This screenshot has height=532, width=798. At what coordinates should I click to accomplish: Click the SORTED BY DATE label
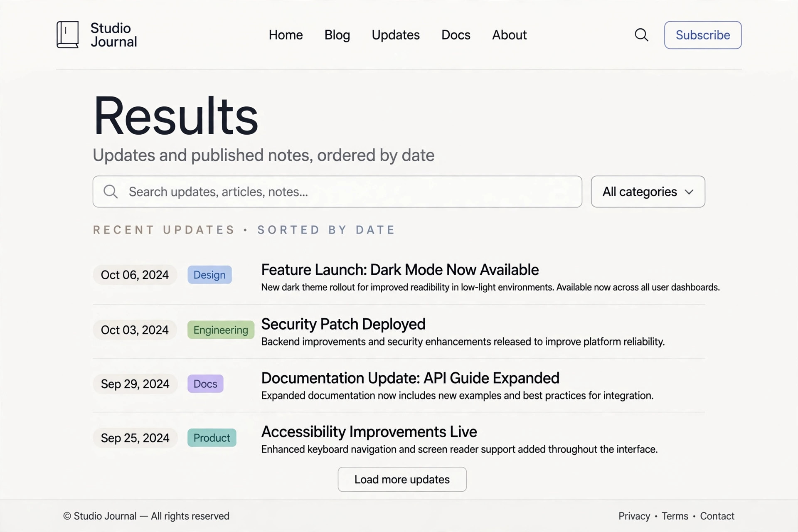coord(326,230)
